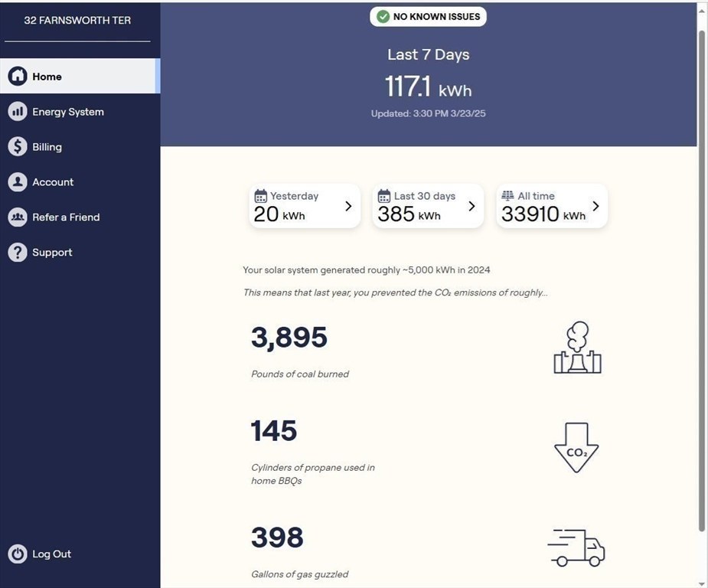Expand the Yesterday card chevron
Screen dimensions: 708x588
pos(348,206)
